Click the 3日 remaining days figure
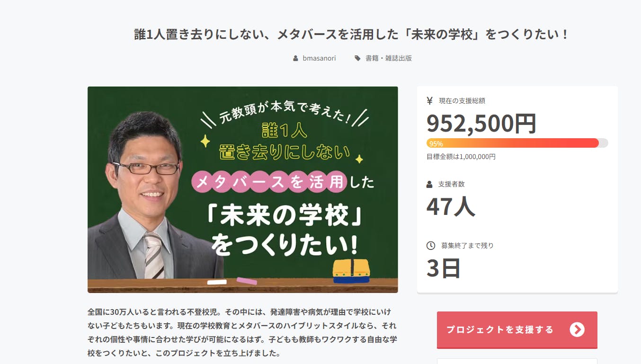The image size is (641, 364). click(x=444, y=268)
